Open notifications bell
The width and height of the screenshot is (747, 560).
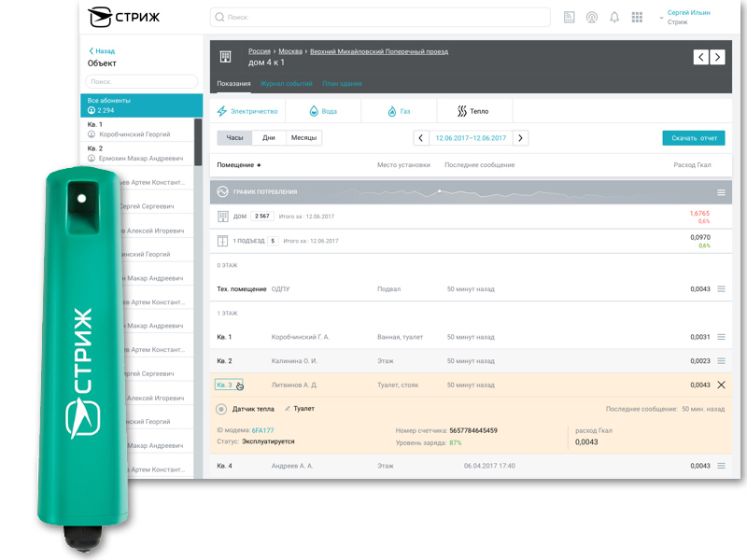[x=614, y=18]
